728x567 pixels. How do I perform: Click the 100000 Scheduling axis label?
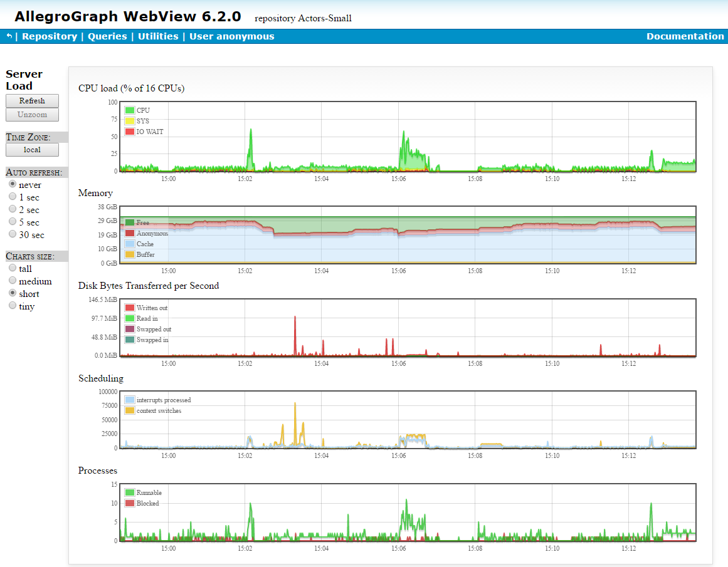coord(108,392)
